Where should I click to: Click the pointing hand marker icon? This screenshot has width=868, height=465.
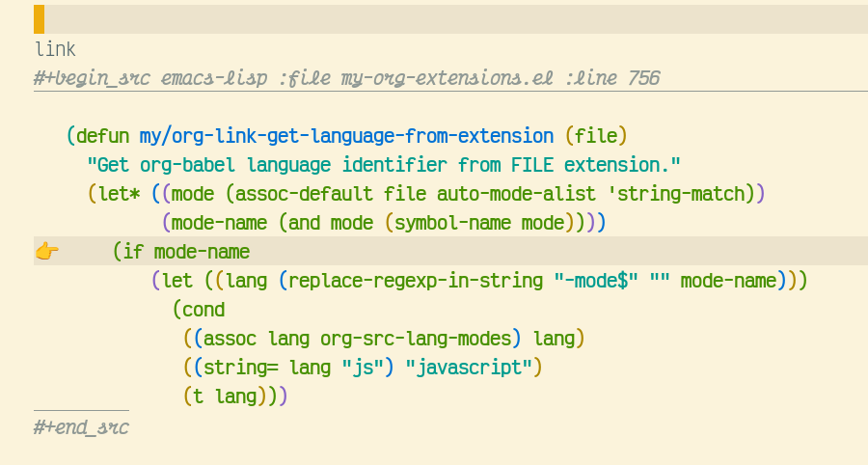click(x=46, y=252)
